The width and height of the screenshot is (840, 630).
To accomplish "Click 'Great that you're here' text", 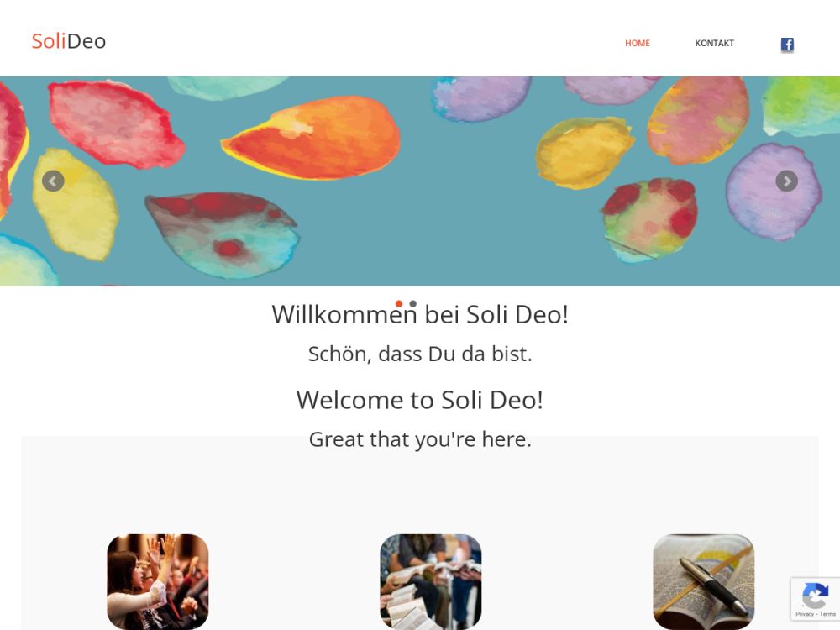I will click(x=420, y=440).
